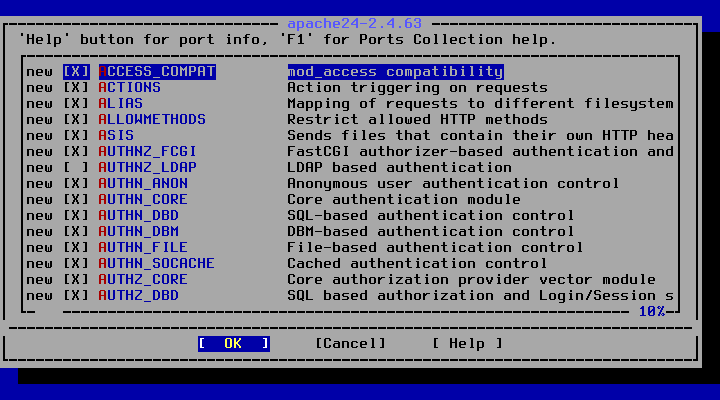
Task: Click description 'mod_access compatibility'
Action: click(x=395, y=72)
